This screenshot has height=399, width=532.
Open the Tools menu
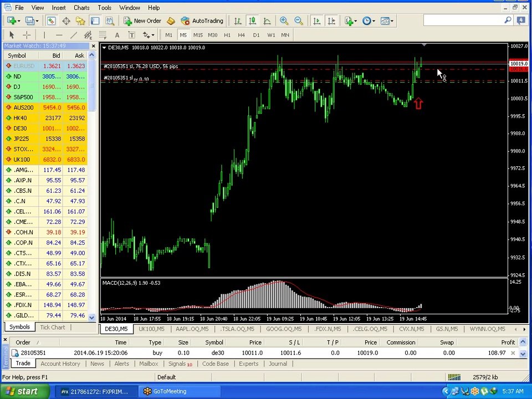[x=105, y=7]
